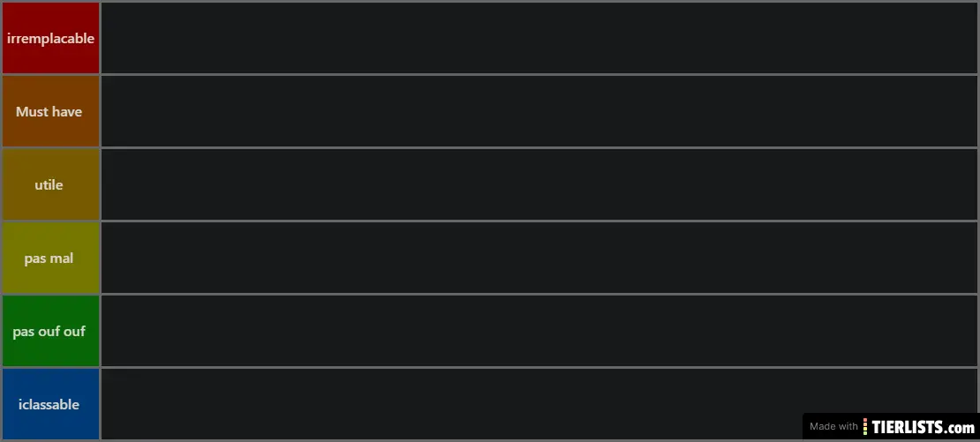Choose the olive pas mal tier label
This screenshot has height=442, width=980.
(x=50, y=258)
